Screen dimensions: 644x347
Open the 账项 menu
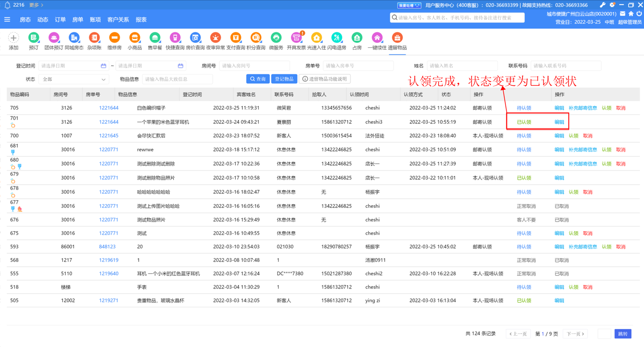coord(95,20)
